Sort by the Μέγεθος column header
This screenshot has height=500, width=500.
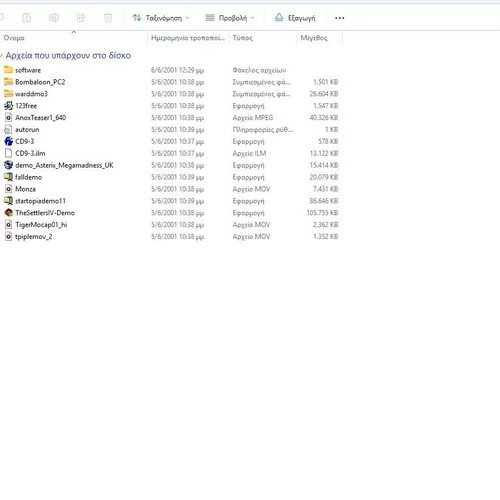point(314,38)
